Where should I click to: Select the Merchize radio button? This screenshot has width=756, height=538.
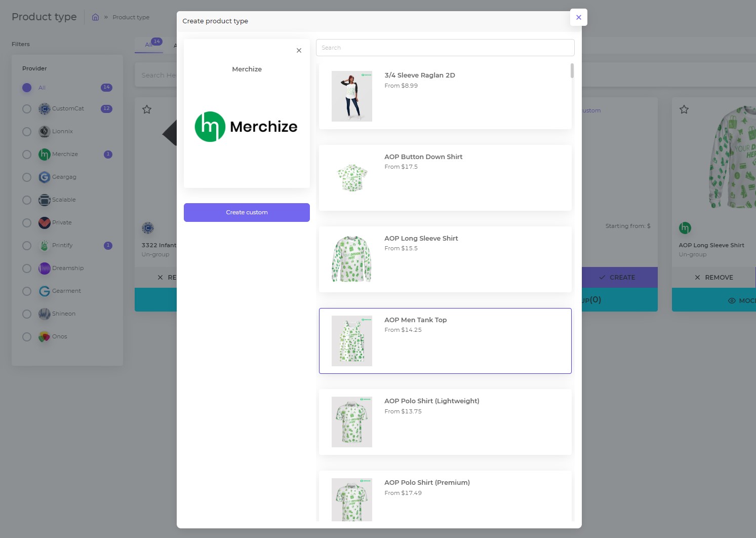click(x=27, y=155)
